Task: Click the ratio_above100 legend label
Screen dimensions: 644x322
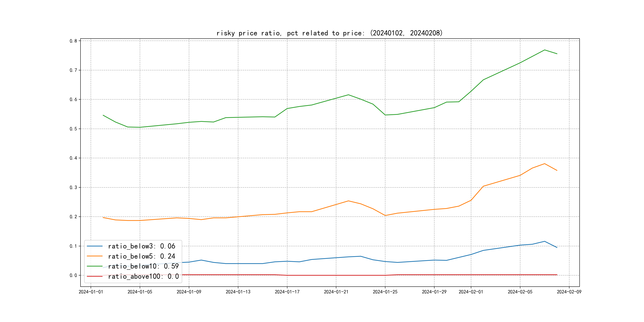Action: pyautogui.click(x=143, y=276)
